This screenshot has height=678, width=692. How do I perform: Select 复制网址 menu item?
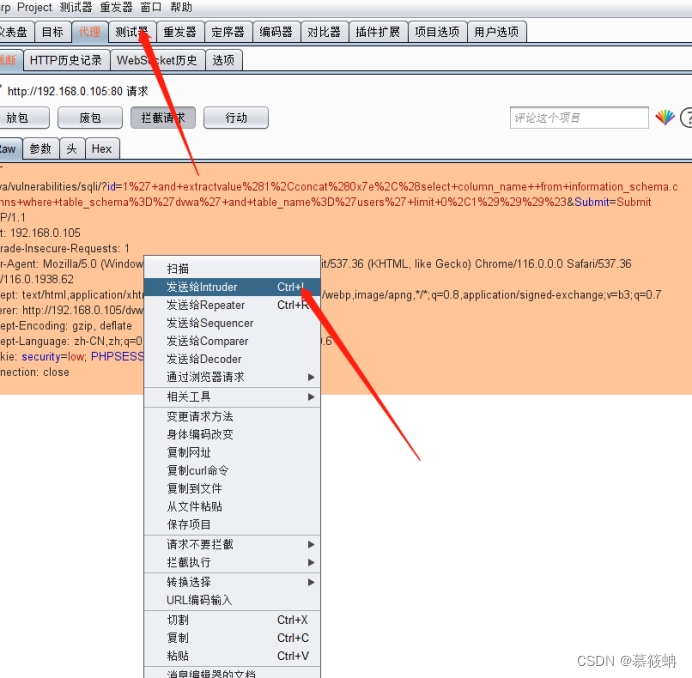(x=232, y=452)
